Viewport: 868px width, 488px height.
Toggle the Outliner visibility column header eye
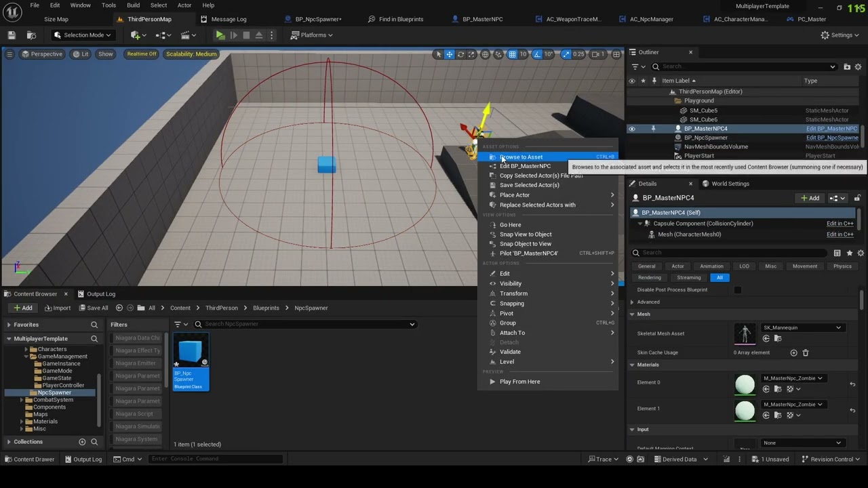click(x=632, y=81)
